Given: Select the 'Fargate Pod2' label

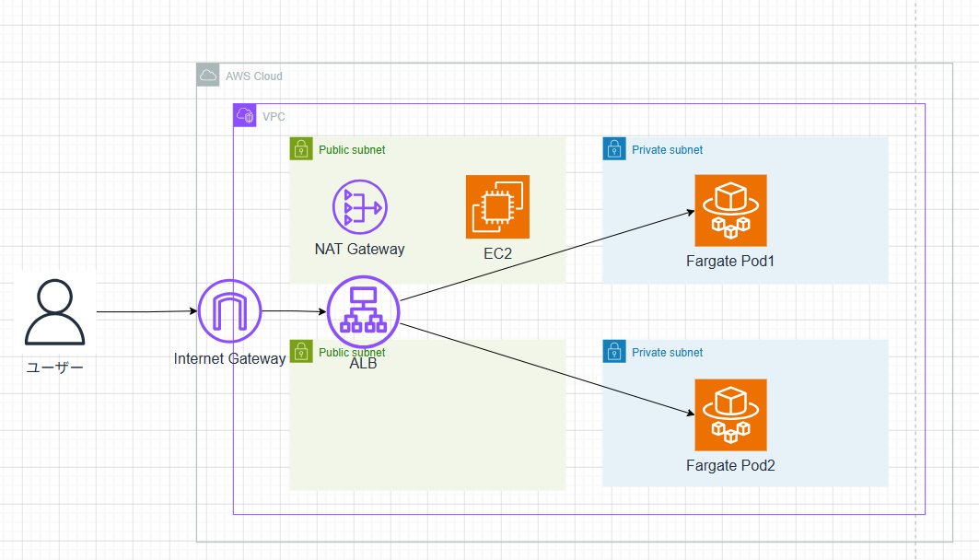Looking at the screenshot, I should point(730,466).
